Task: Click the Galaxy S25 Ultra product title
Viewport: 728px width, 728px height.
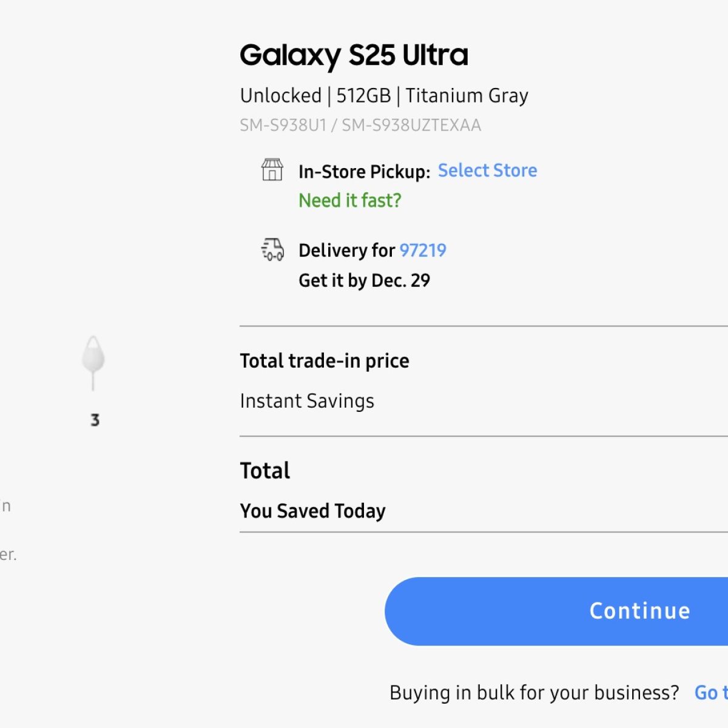Action: click(x=354, y=55)
